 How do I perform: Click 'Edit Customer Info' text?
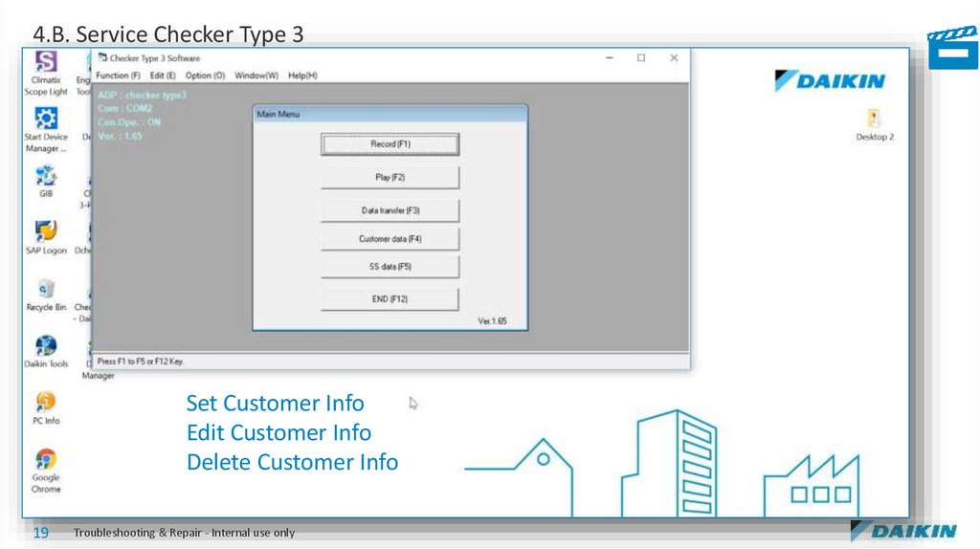click(x=278, y=432)
